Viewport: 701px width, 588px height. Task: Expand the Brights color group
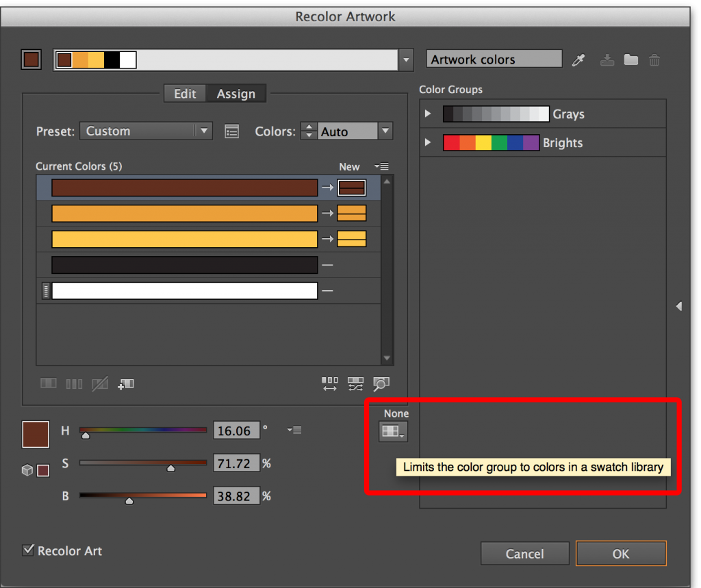point(429,142)
